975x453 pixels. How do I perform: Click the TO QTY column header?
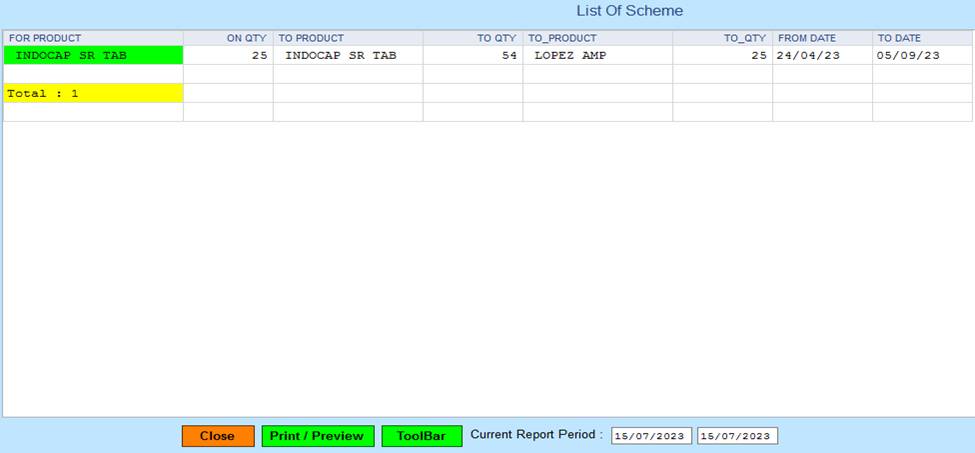pyautogui.click(x=472, y=38)
